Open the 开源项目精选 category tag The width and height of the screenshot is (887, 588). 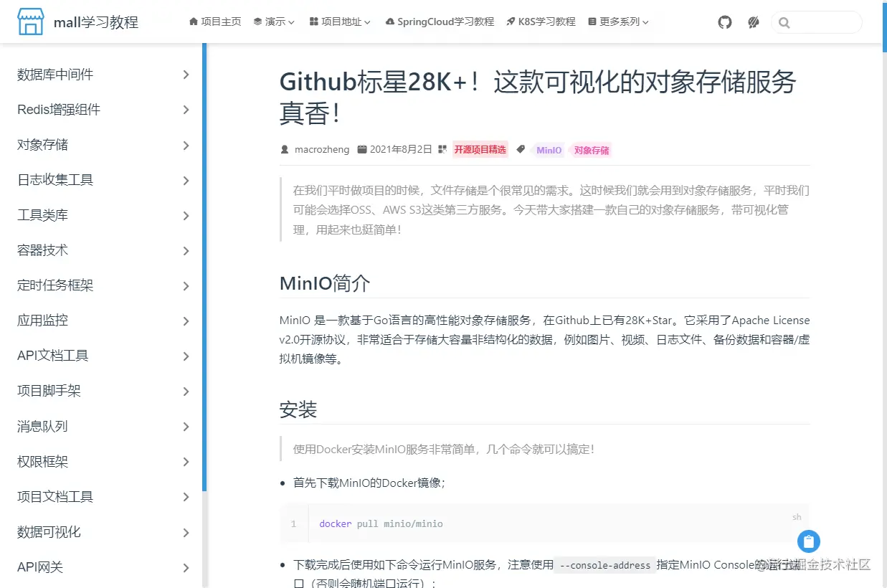pos(480,150)
